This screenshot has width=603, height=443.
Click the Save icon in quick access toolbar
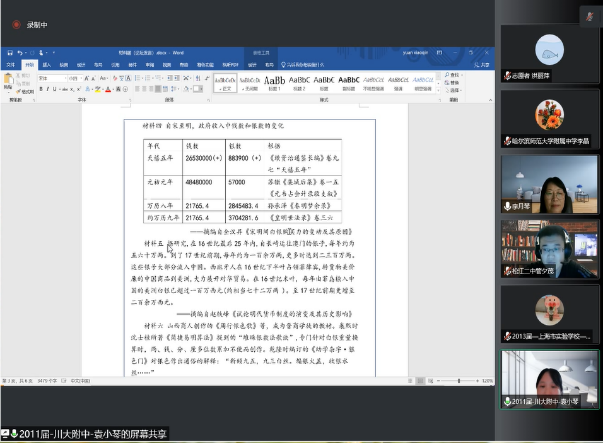coord(6,52)
